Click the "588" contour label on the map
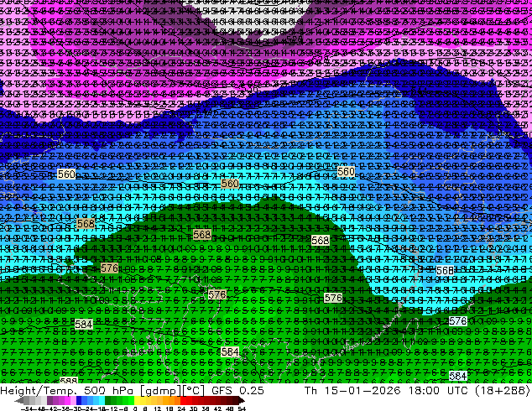This screenshot has height=411, width=532. click(69, 381)
